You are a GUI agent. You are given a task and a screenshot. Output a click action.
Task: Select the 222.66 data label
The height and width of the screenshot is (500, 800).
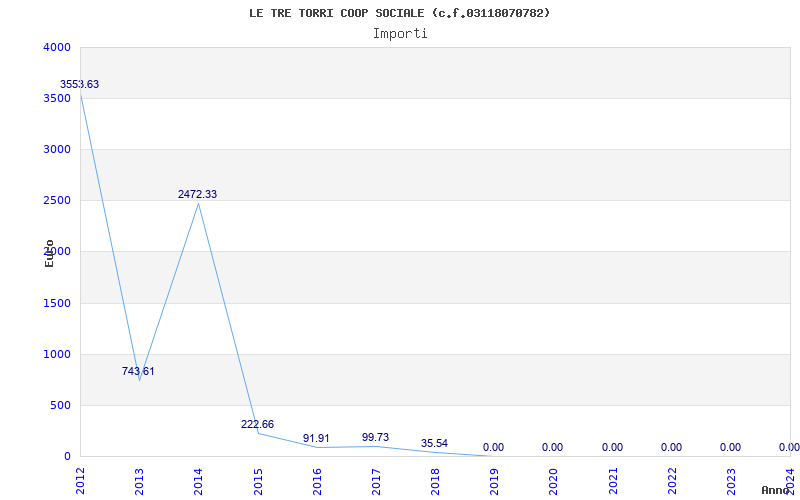[x=258, y=424]
